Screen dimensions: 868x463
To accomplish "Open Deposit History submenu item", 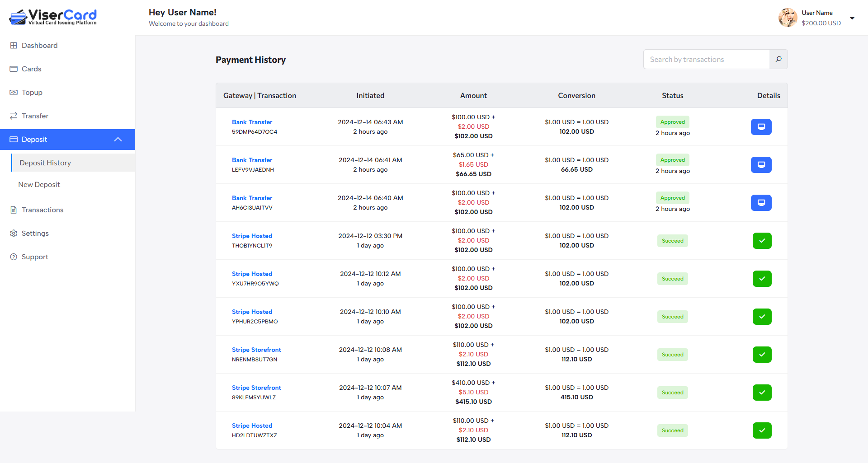I will [x=45, y=163].
